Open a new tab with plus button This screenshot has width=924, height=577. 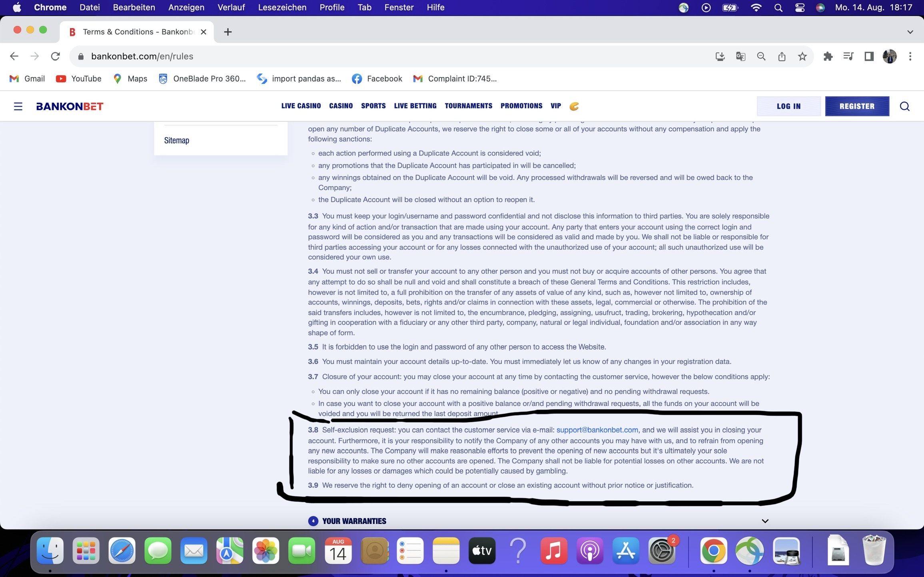(228, 32)
